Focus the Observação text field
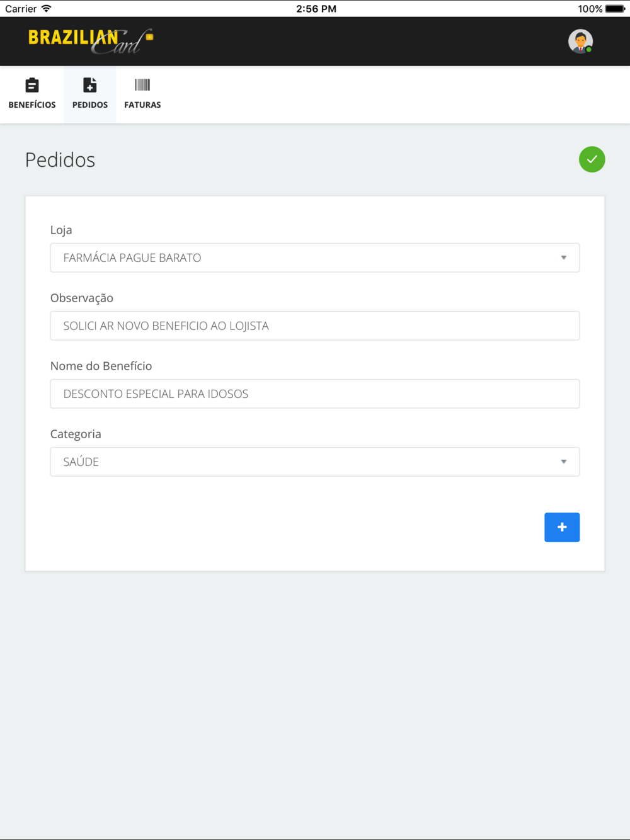Screen dimensions: 630x840 pos(315,326)
